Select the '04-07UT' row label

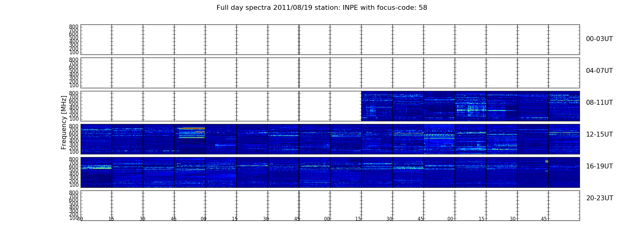tap(599, 71)
